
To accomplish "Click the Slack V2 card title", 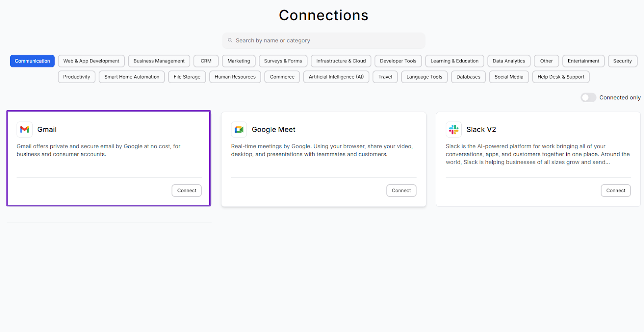I will (481, 130).
